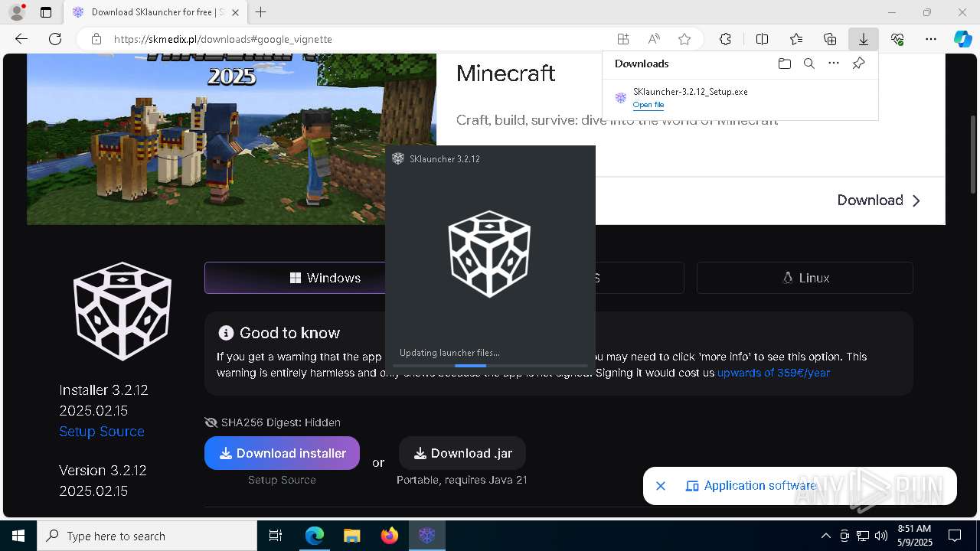Select the Linux platform tab

pyautogui.click(x=805, y=278)
